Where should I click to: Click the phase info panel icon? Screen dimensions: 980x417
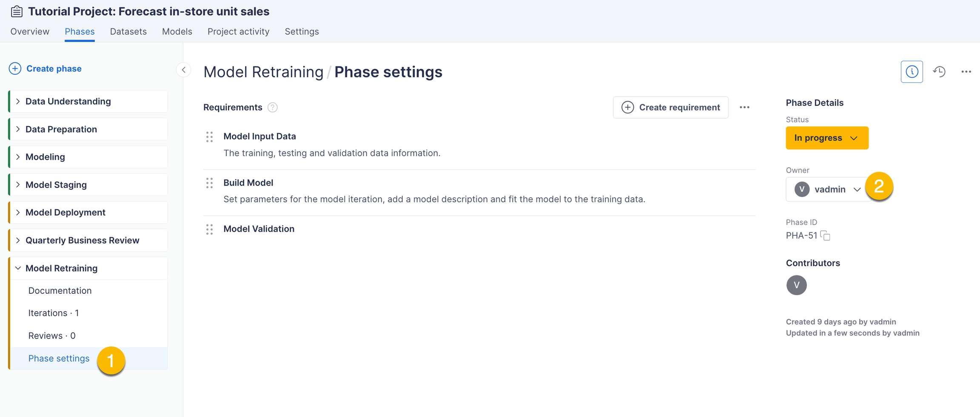(912, 72)
